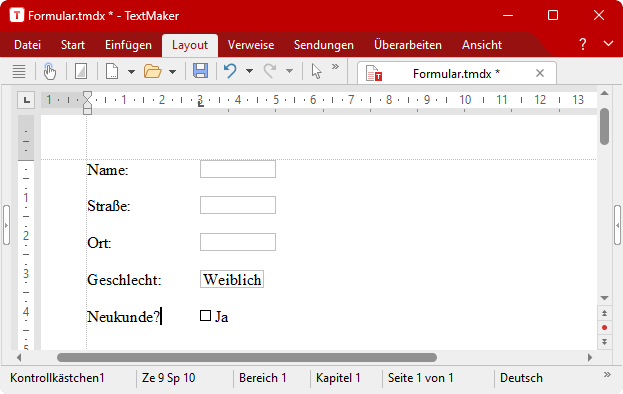
Task: Click into the Name text field
Action: (238, 169)
